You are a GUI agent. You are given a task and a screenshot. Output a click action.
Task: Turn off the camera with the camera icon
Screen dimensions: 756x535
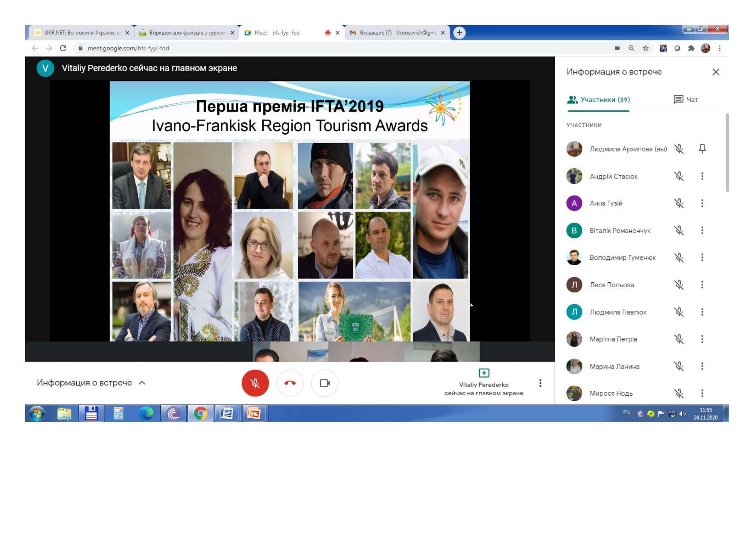point(325,383)
